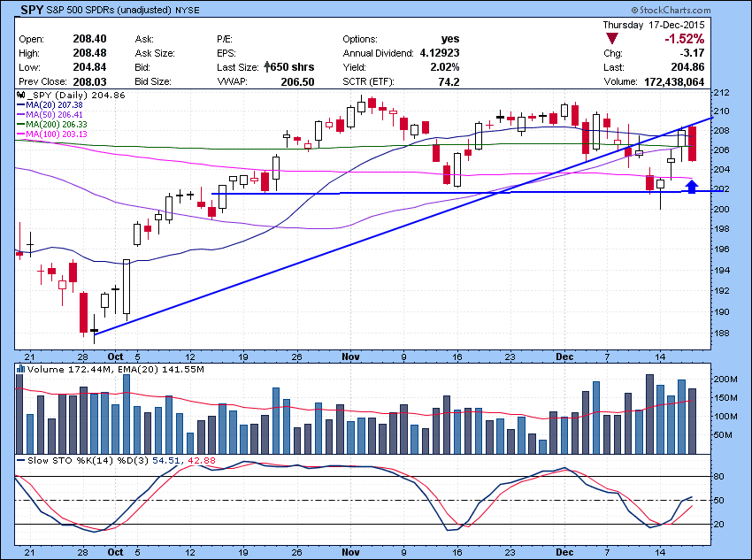The width and height of the screenshot is (752, 560).
Task: Click the candlestick icon beside _SPY (Daily)
Action: click(20, 95)
